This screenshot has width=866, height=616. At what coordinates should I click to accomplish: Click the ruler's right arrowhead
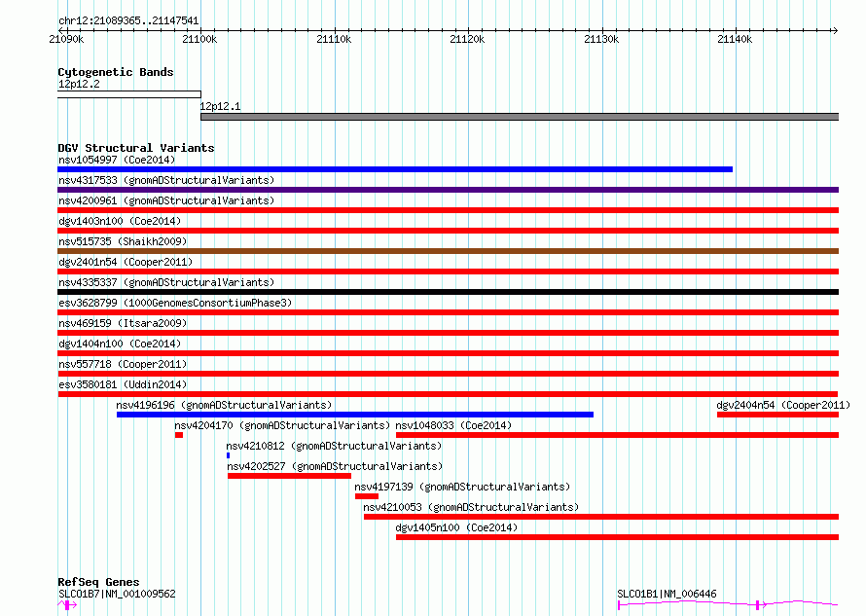(835, 30)
